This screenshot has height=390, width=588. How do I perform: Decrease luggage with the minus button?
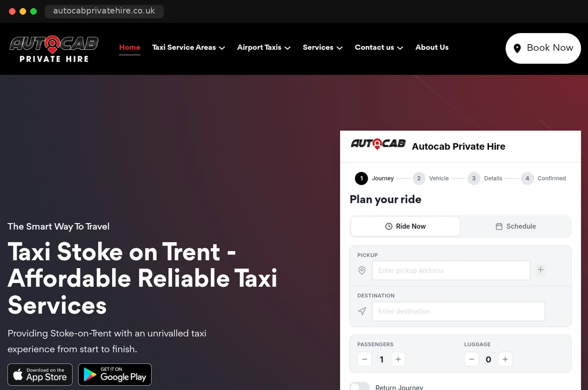pos(472,359)
